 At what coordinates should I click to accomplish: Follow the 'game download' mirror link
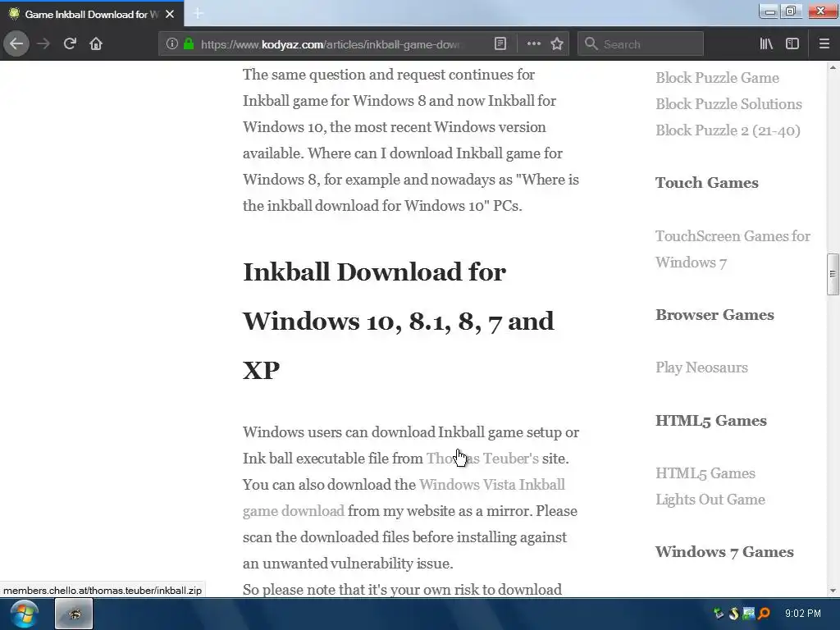click(293, 511)
